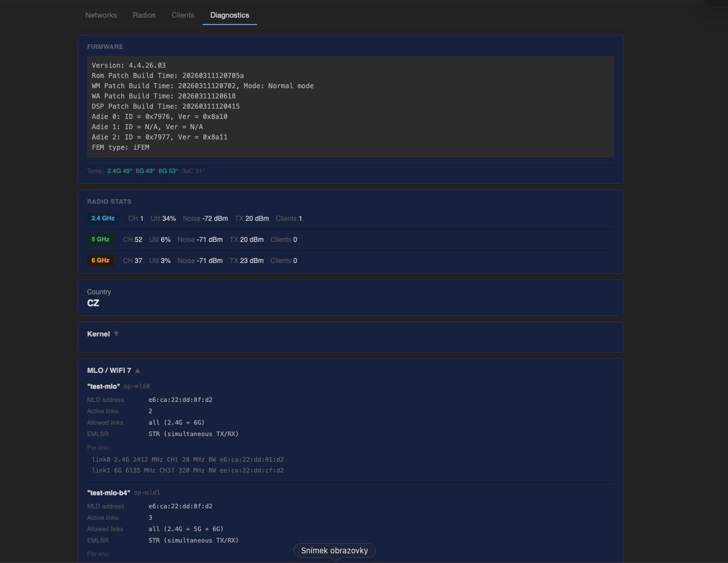The width and height of the screenshot is (728, 563).
Task: Click the country code CZ
Action: point(93,303)
